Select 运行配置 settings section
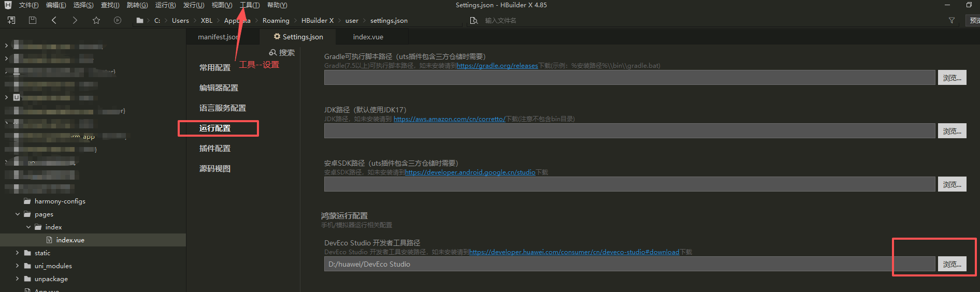Viewport: 980px width, 292px height. tap(215, 128)
